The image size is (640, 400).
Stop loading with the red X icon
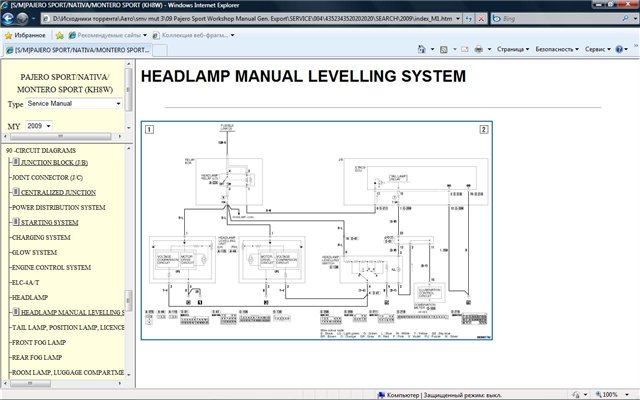tap(482, 19)
